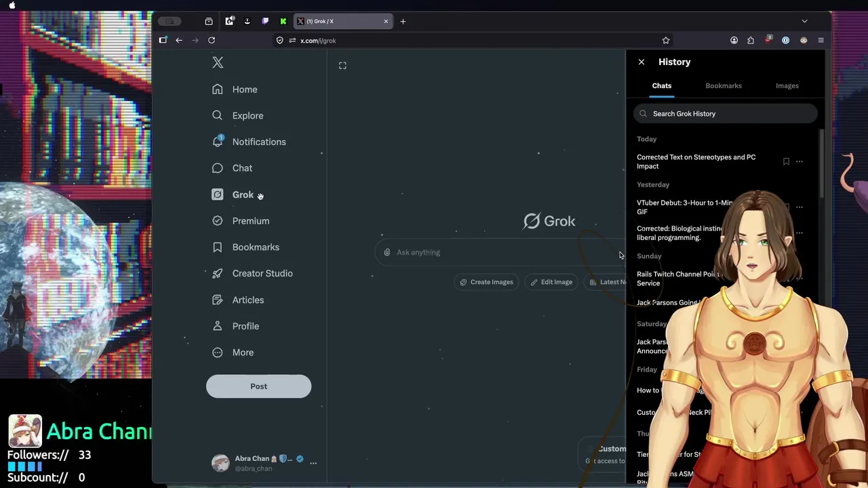Toggle Grok fullscreen expand icon
The image size is (868, 488).
pyautogui.click(x=342, y=66)
